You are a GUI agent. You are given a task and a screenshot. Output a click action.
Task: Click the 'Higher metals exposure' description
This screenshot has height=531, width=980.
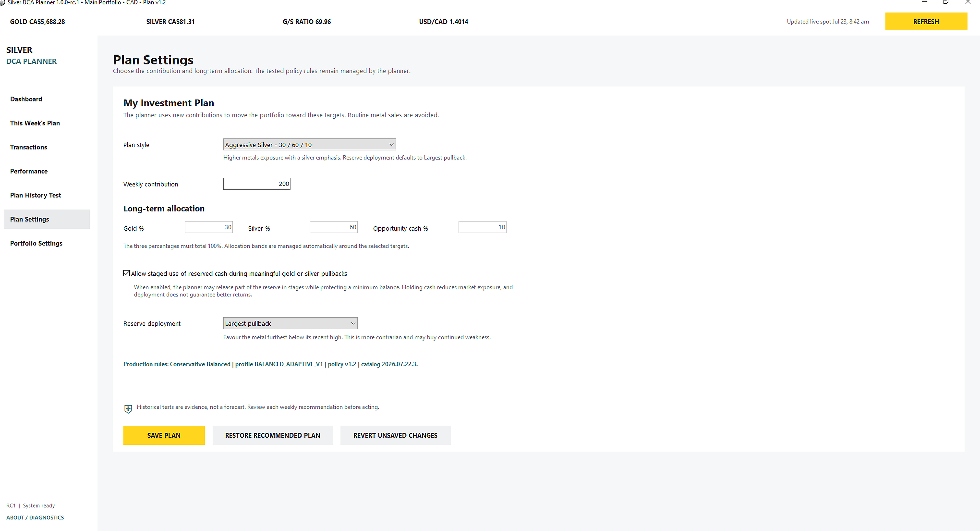(345, 158)
